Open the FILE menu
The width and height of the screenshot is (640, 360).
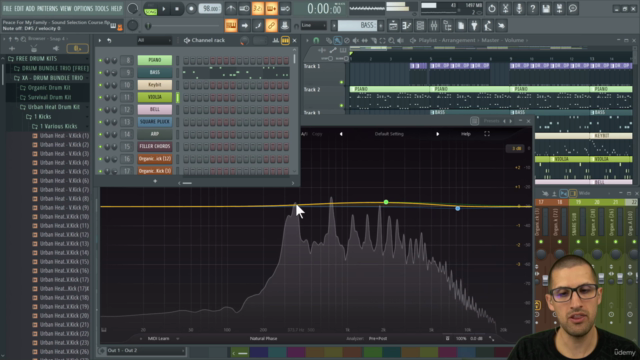[x=7, y=9]
